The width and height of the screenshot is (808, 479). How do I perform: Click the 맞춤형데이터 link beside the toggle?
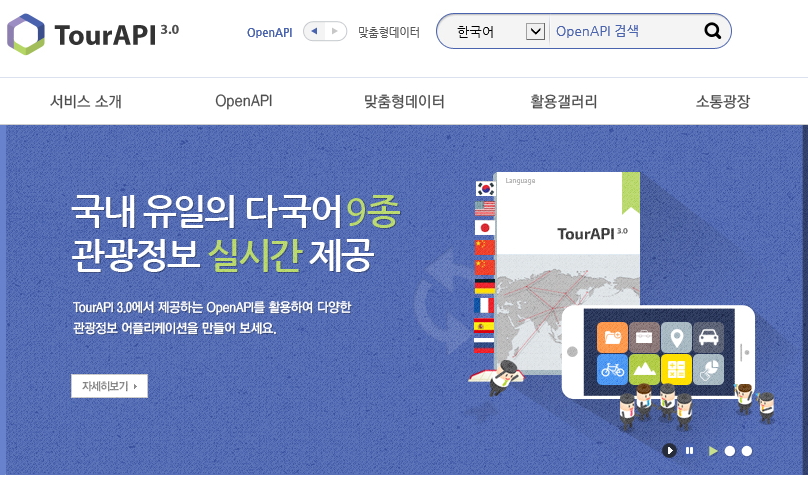coord(389,32)
